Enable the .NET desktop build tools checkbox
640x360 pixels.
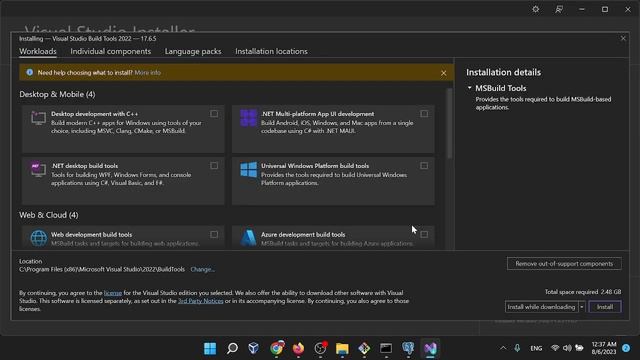(214, 166)
